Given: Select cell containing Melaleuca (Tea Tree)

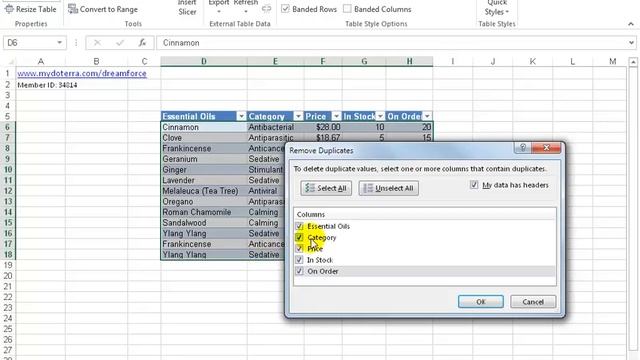Looking at the screenshot, I should click(x=204, y=191).
